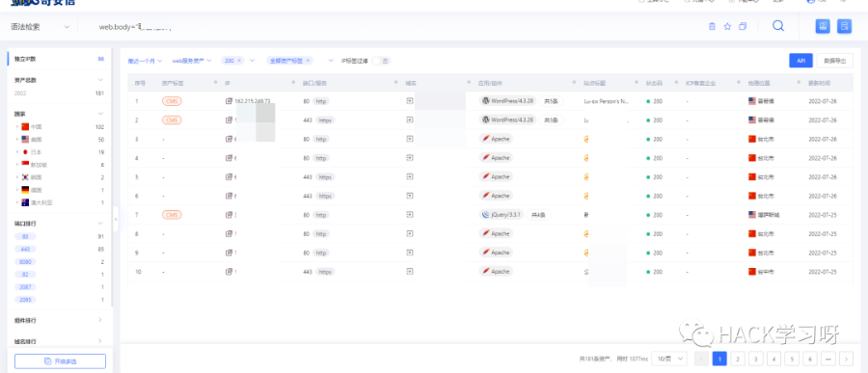Click the US flag in row 1 location
The width and height of the screenshot is (868, 373).
pos(751,101)
